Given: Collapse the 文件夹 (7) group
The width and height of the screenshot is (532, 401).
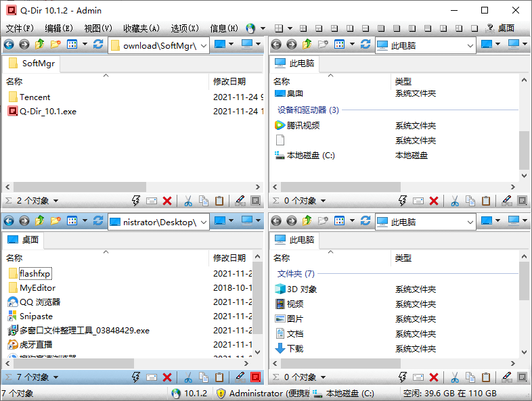Looking at the screenshot, I should [296, 274].
